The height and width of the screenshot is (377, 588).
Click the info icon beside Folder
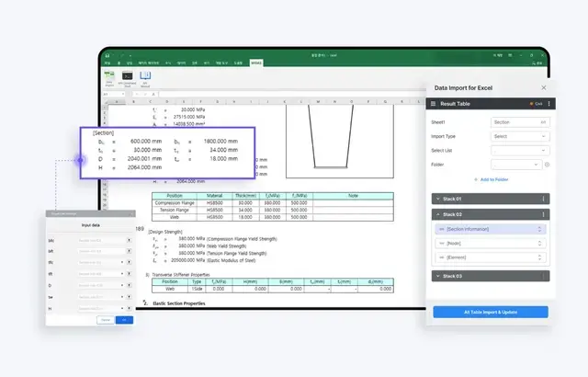point(548,165)
